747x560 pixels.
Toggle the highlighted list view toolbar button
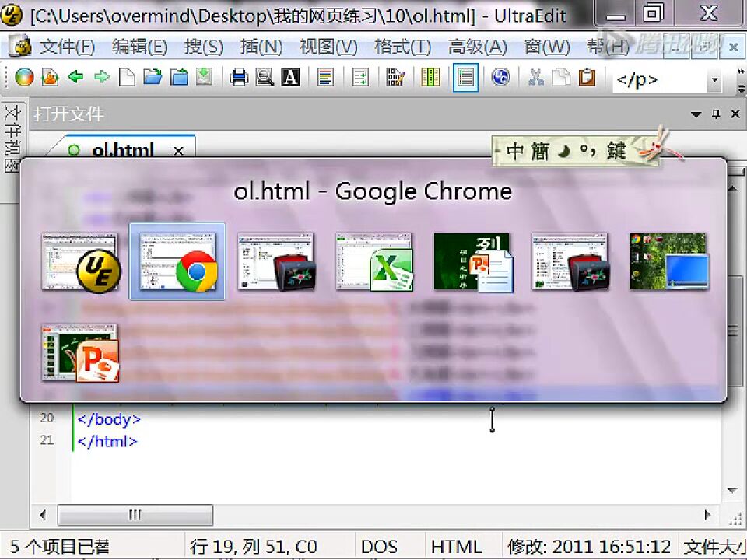coord(465,77)
